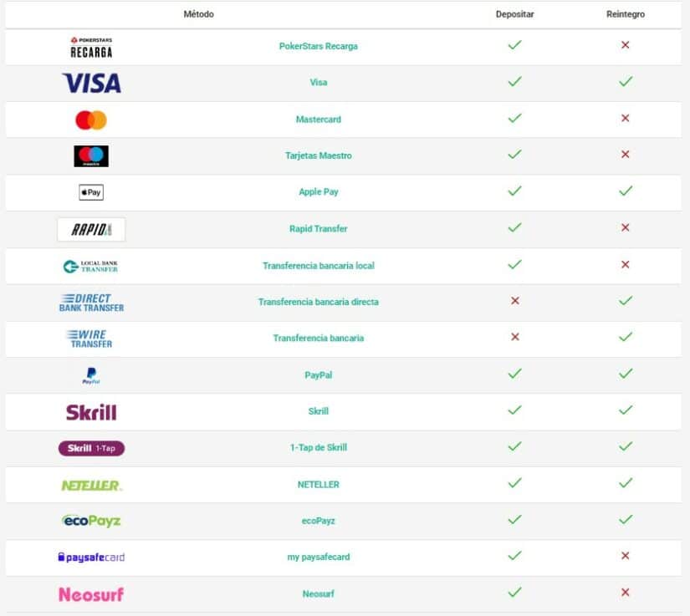The image size is (690, 616).
Task: Click the Skrill 1-Tap purple badge
Action: (x=91, y=448)
